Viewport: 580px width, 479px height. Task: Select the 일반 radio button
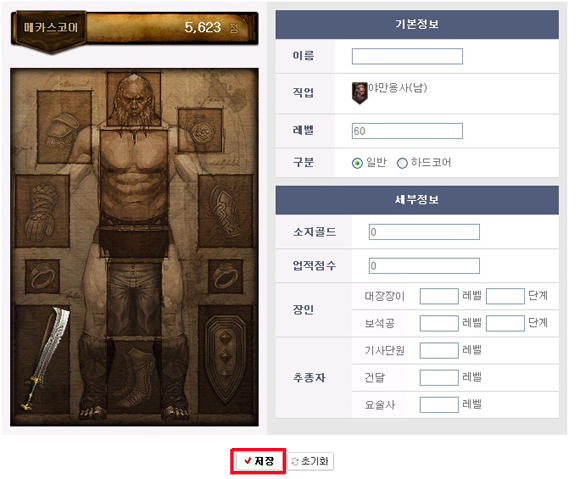357,163
